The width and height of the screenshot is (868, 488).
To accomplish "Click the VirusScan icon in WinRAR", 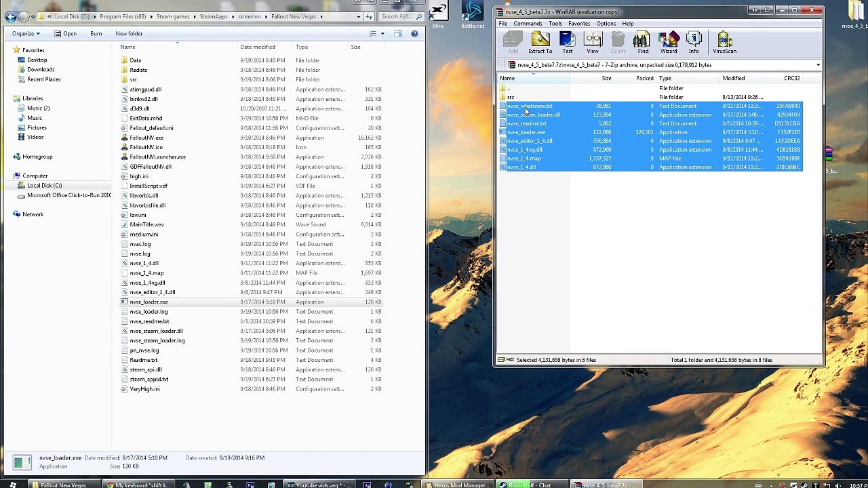I will pos(724,42).
